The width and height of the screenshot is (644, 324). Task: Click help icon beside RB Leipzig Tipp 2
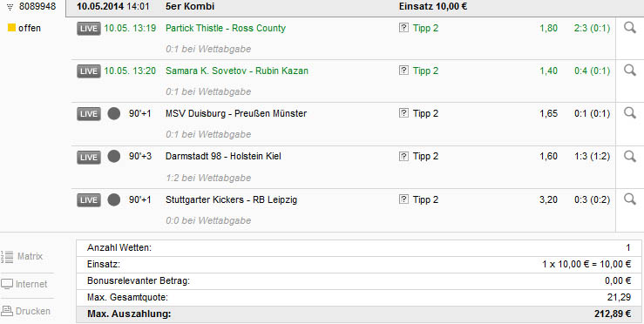pos(403,199)
